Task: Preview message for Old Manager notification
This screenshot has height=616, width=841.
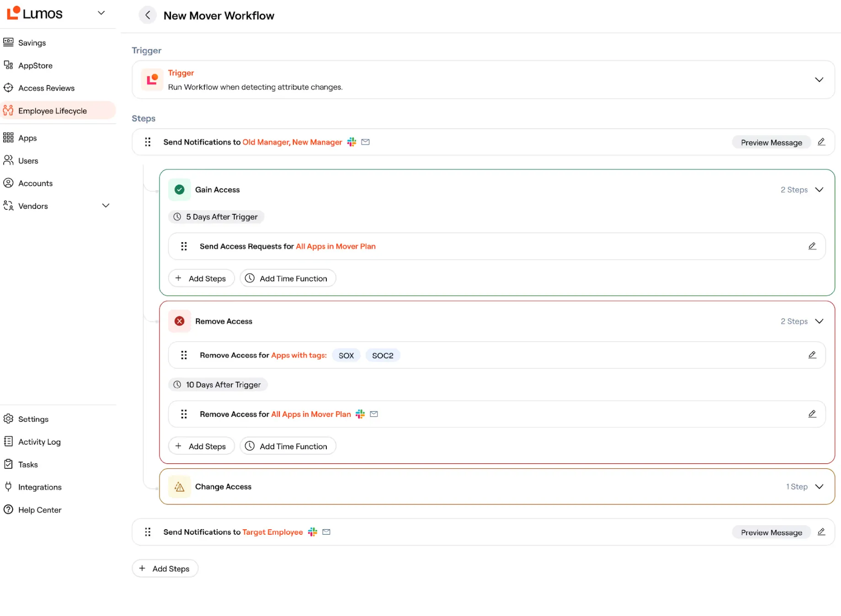Action: (771, 142)
